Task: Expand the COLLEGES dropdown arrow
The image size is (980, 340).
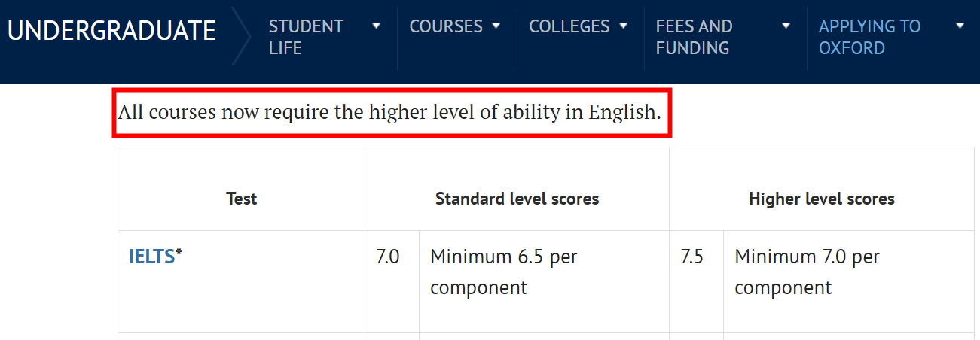Action: 623,26
